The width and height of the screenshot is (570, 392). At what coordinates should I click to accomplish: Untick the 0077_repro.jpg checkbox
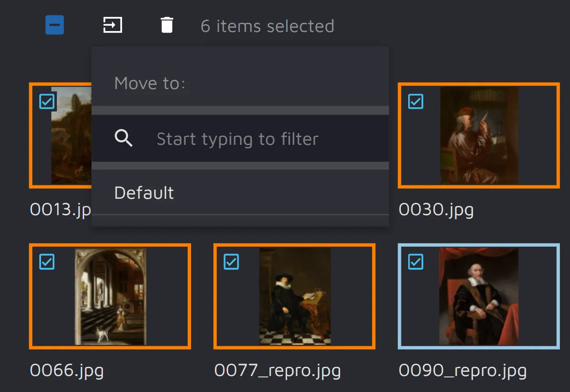click(x=231, y=262)
